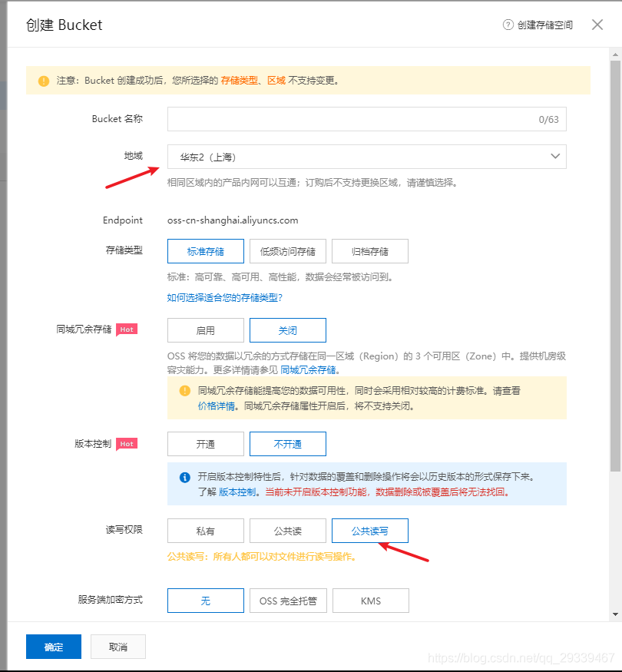This screenshot has height=672, width=622.
Task: Click the blue info icon in versioning notice
Action: coord(184,478)
